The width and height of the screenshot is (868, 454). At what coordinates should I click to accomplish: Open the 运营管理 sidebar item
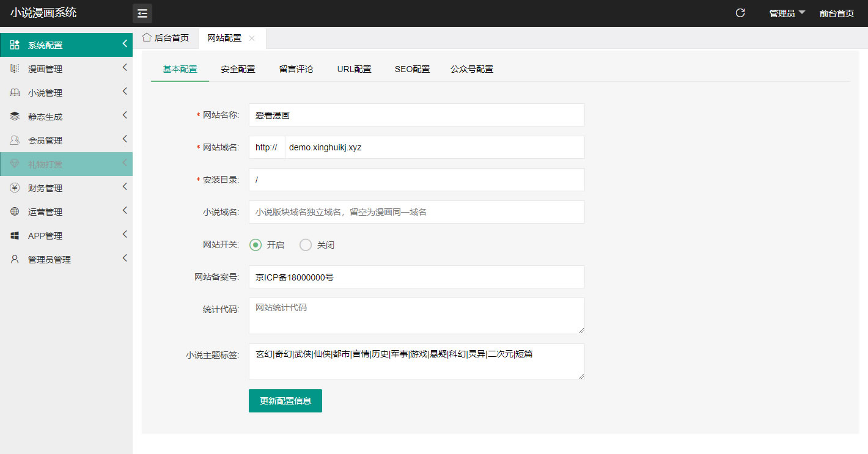click(66, 211)
